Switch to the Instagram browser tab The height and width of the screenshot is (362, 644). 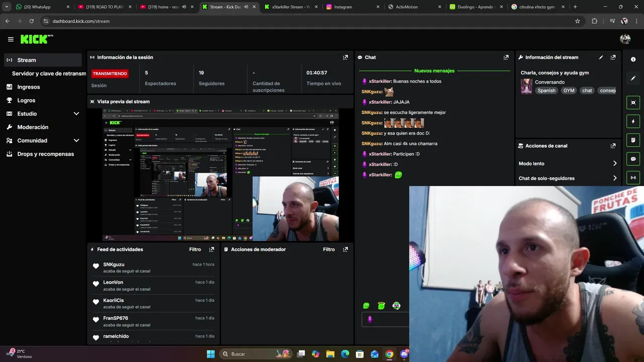(x=352, y=7)
